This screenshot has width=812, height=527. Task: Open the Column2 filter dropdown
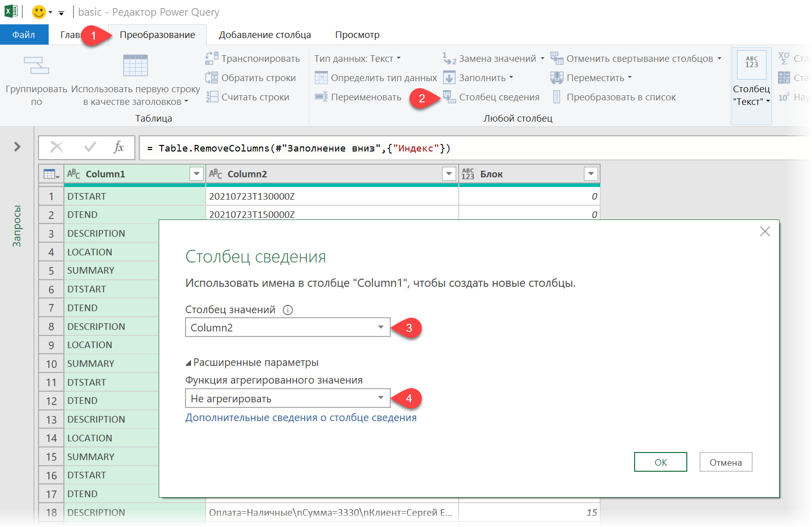click(x=449, y=174)
